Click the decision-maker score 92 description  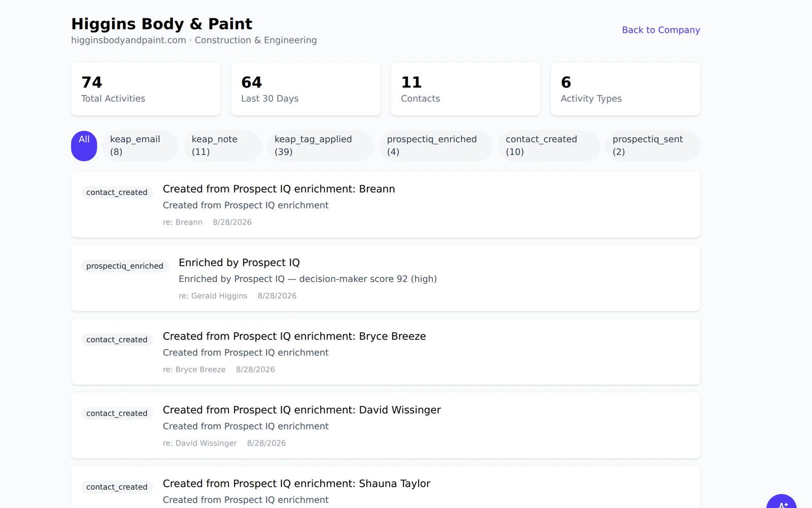[308, 279]
